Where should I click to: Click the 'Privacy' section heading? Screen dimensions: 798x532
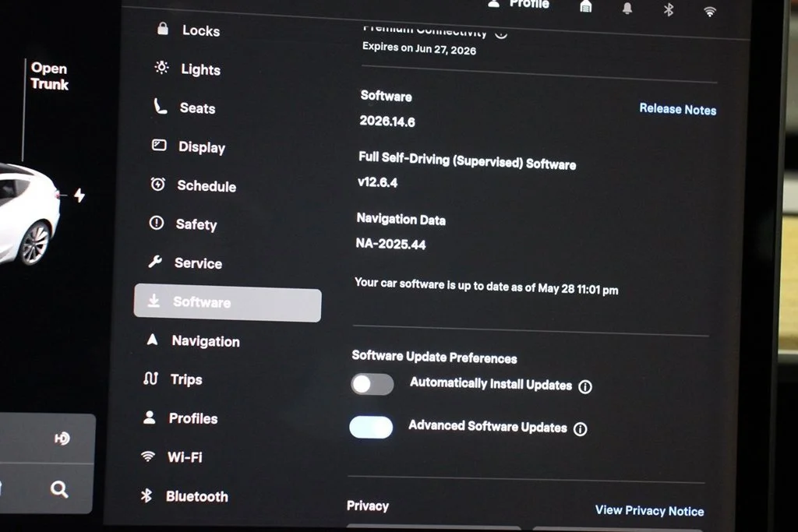point(368,506)
